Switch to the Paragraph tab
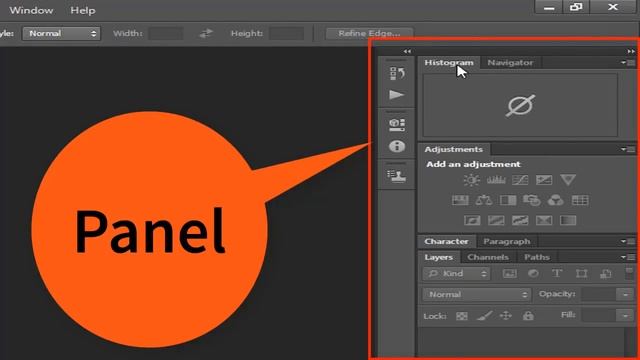Screen dimensions: 640x360 tap(507, 241)
